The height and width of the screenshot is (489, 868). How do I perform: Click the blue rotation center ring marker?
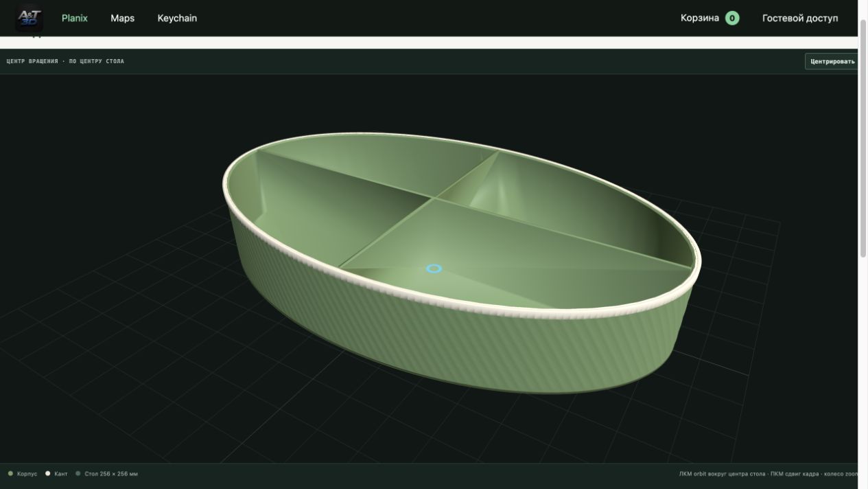pos(434,269)
